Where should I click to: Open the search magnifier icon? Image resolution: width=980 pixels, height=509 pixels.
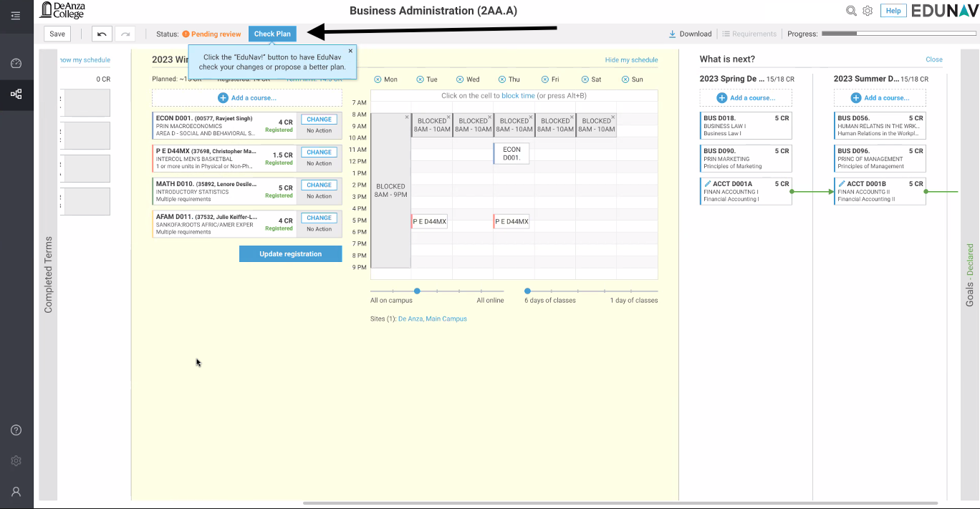[x=851, y=11]
